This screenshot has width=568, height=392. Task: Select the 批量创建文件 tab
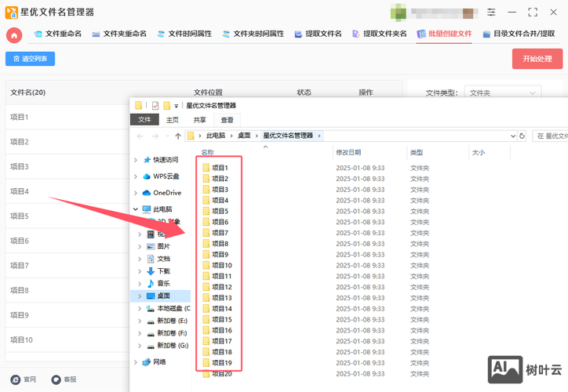(445, 34)
